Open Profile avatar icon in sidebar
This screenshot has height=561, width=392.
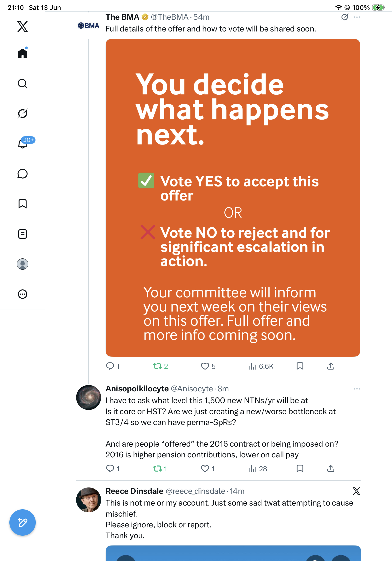pyautogui.click(x=23, y=264)
